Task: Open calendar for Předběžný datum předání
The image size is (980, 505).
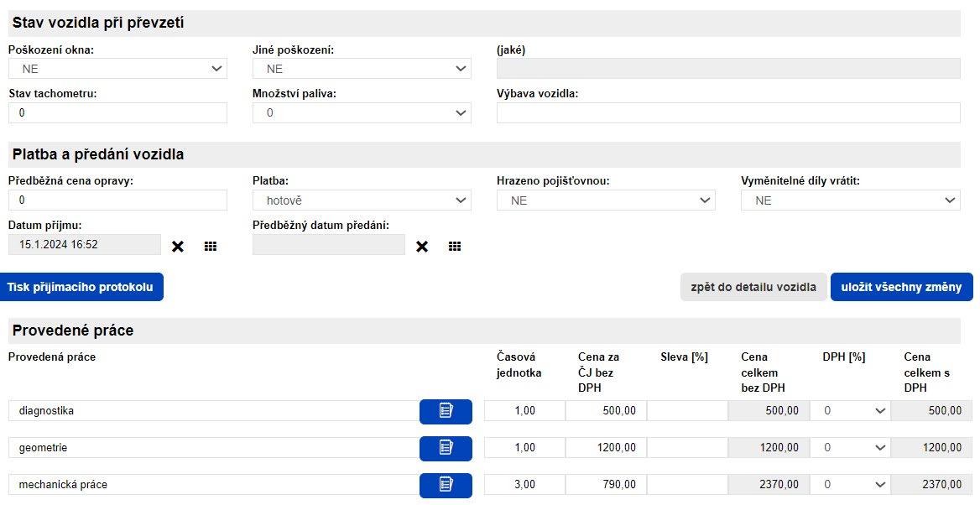Action: (x=455, y=246)
